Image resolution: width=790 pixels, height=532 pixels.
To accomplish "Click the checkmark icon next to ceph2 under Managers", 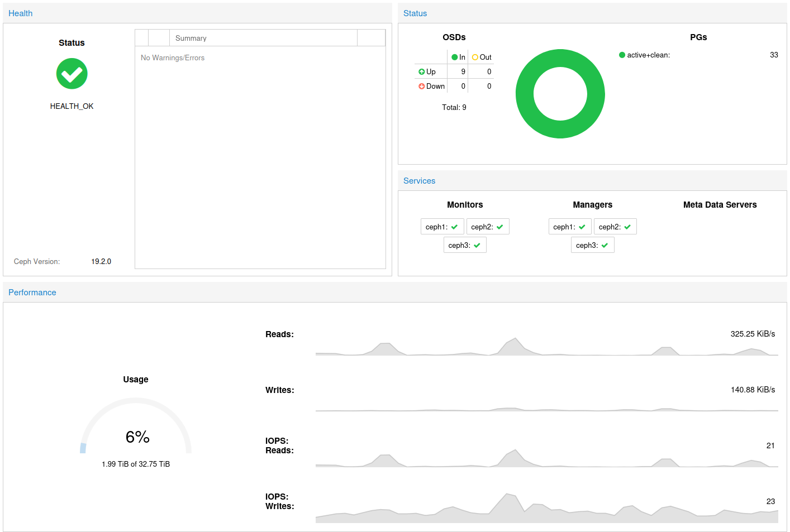I will click(x=628, y=226).
